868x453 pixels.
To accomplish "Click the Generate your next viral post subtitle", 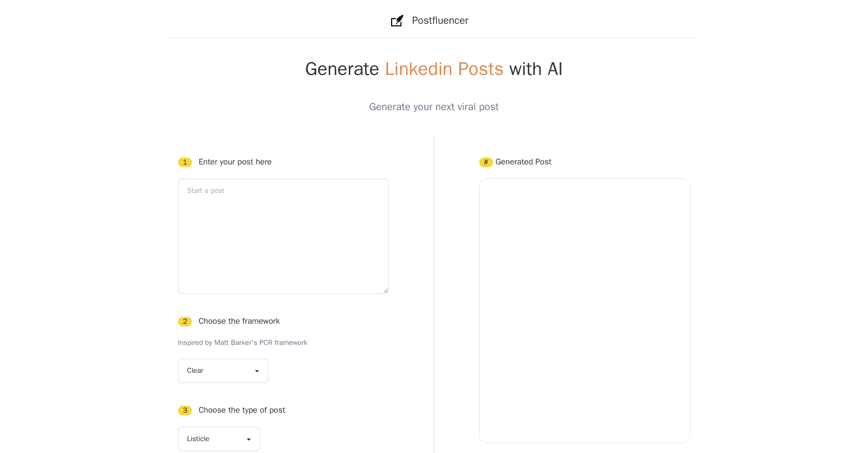I will (434, 107).
